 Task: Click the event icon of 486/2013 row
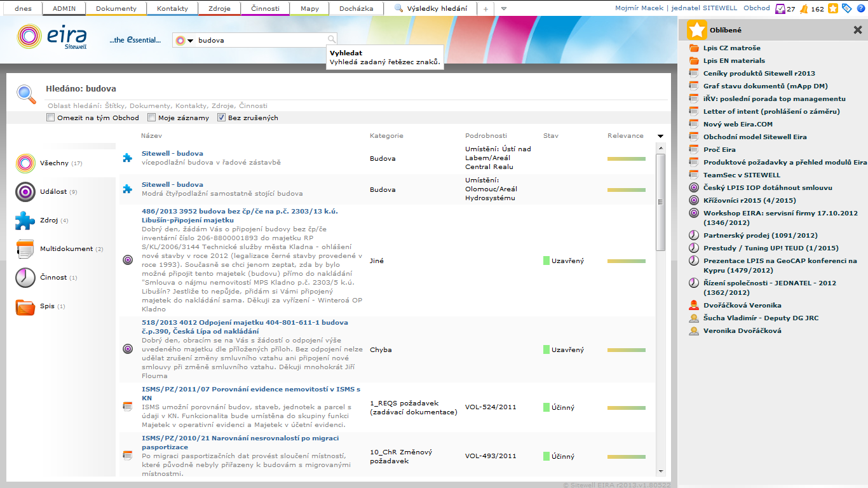tap(128, 261)
